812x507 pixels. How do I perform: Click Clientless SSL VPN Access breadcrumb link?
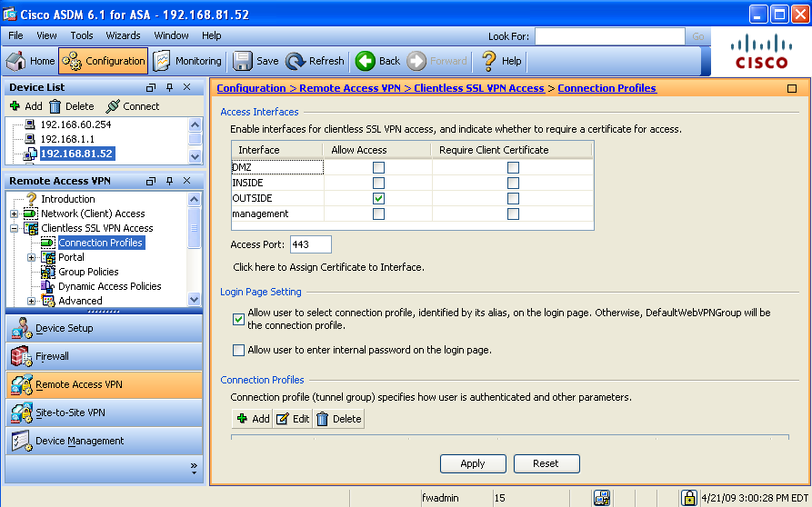[479, 88]
